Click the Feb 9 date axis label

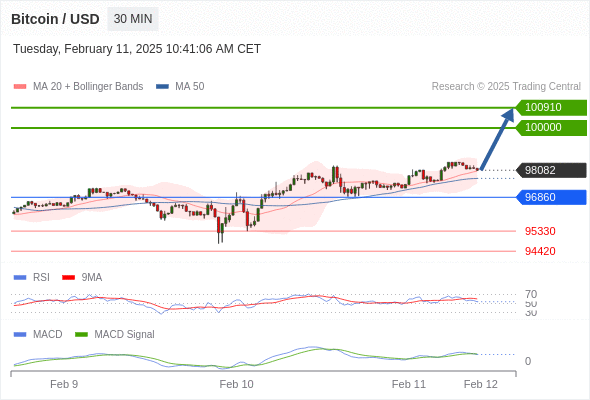pyautogui.click(x=64, y=384)
